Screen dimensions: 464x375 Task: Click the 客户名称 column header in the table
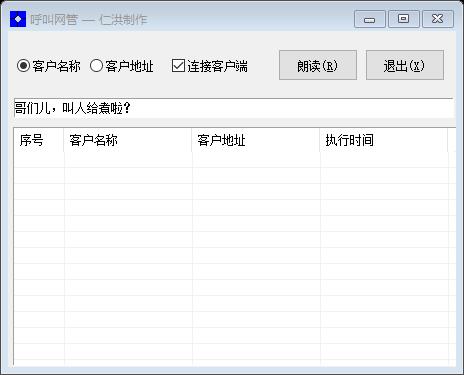(x=128, y=140)
